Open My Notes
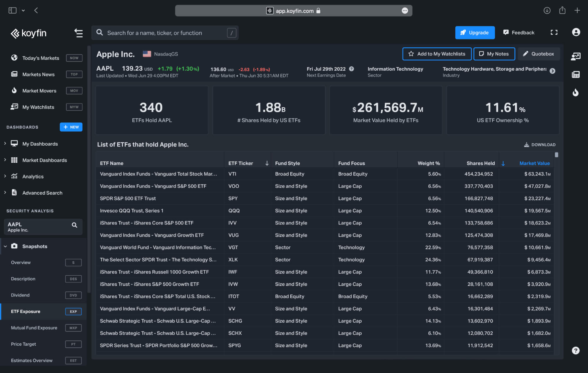588x373 pixels. [x=494, y=54]
